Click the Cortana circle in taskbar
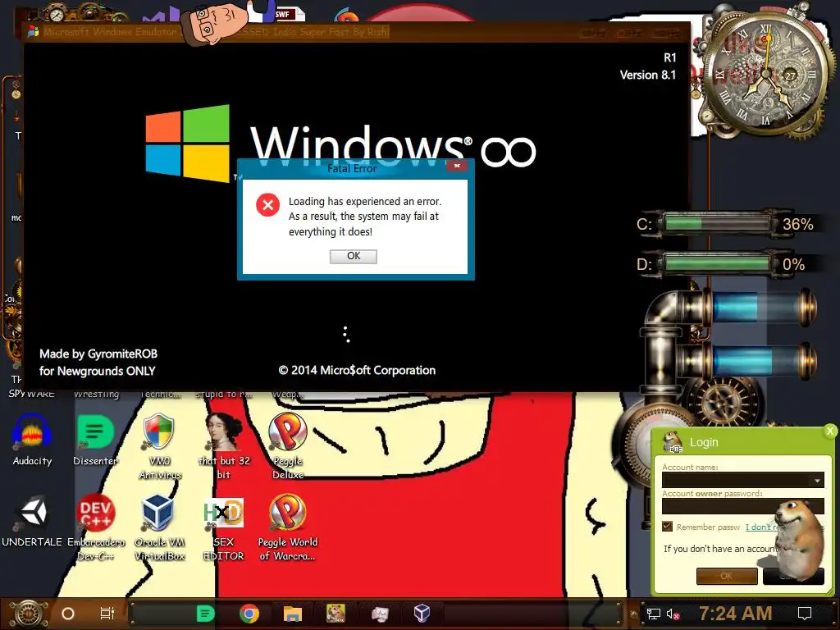840x630 pixels. tap(68, 614)
